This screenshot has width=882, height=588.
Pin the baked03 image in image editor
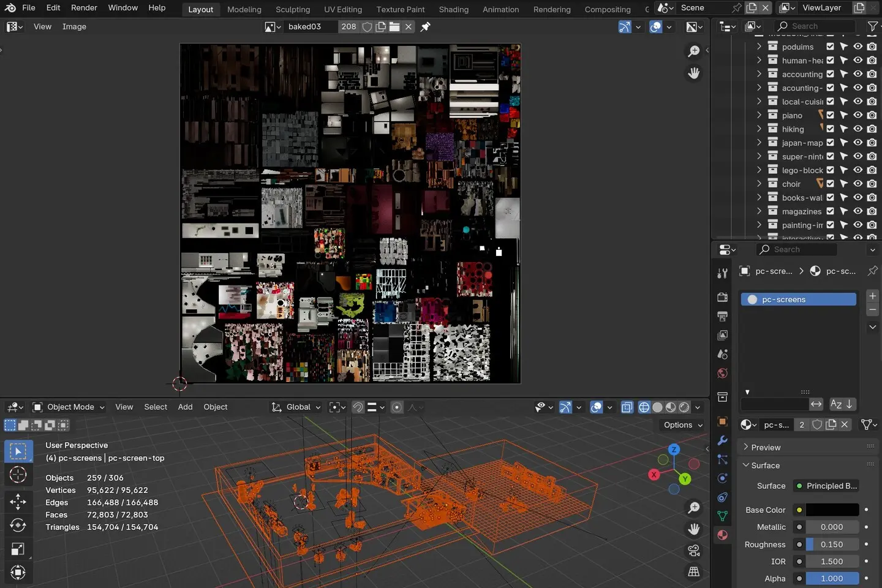coord(425,26)
